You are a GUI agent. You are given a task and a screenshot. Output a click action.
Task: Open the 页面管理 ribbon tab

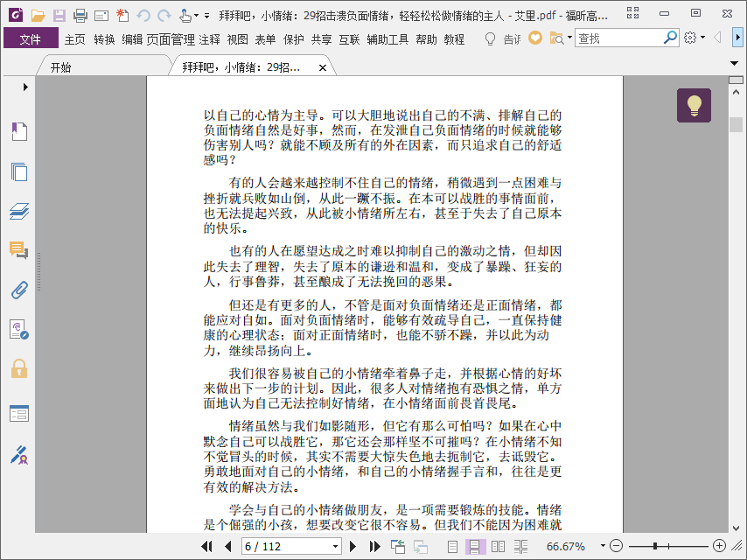[x=171, y=39]
